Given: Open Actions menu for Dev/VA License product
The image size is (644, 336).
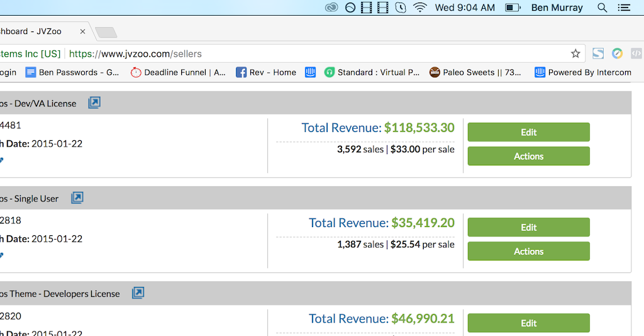Looking at the screenshot, I should tap(528, 156).
